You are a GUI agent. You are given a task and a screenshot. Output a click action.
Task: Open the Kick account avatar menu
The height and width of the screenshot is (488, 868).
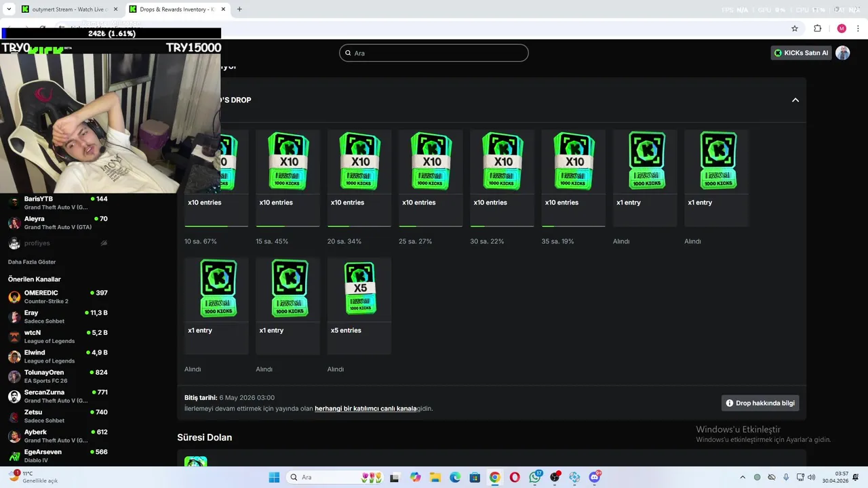842,53
